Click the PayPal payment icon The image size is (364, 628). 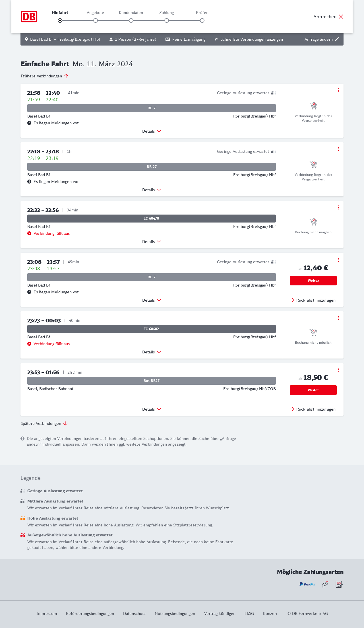click(307, 584)
